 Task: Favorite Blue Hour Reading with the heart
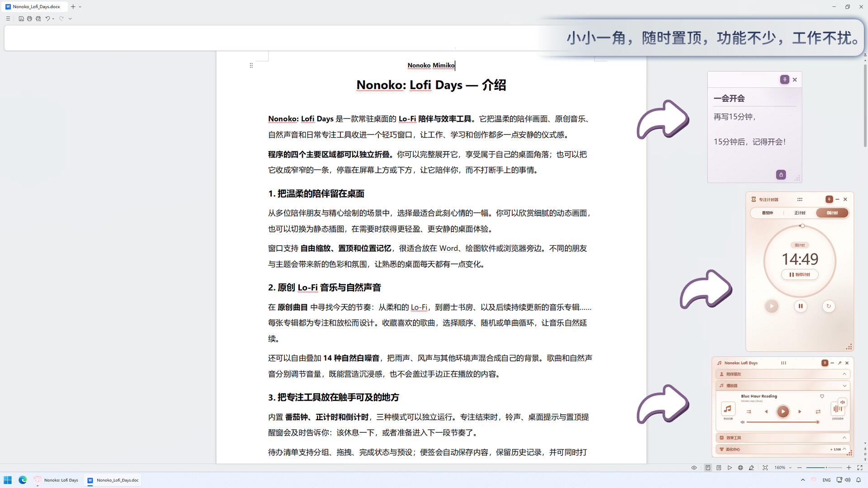click(x=822, y=396)
